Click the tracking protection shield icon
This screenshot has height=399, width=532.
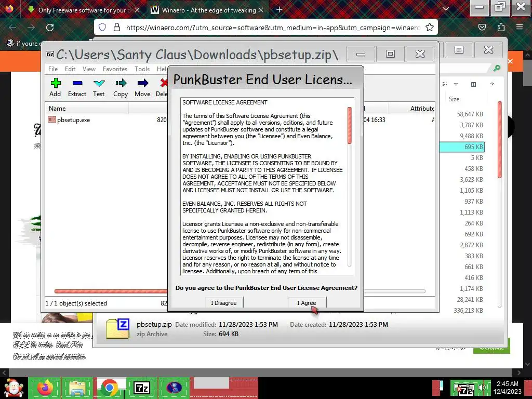pyautogui.click(x=102, y=28)
